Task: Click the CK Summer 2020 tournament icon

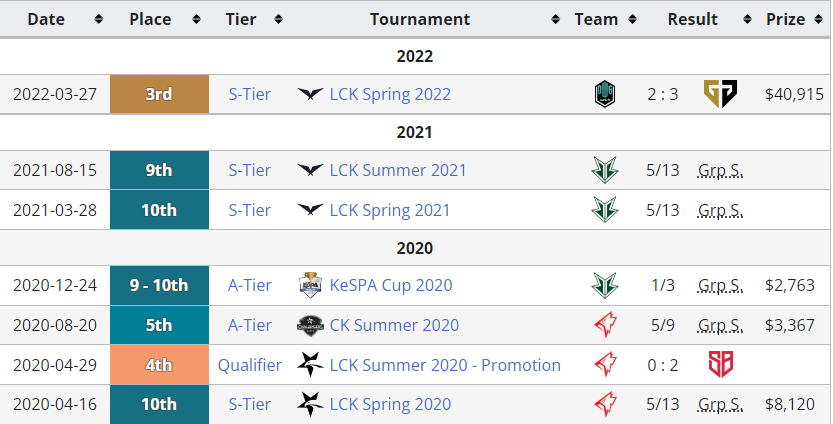Action: (311, 325)
